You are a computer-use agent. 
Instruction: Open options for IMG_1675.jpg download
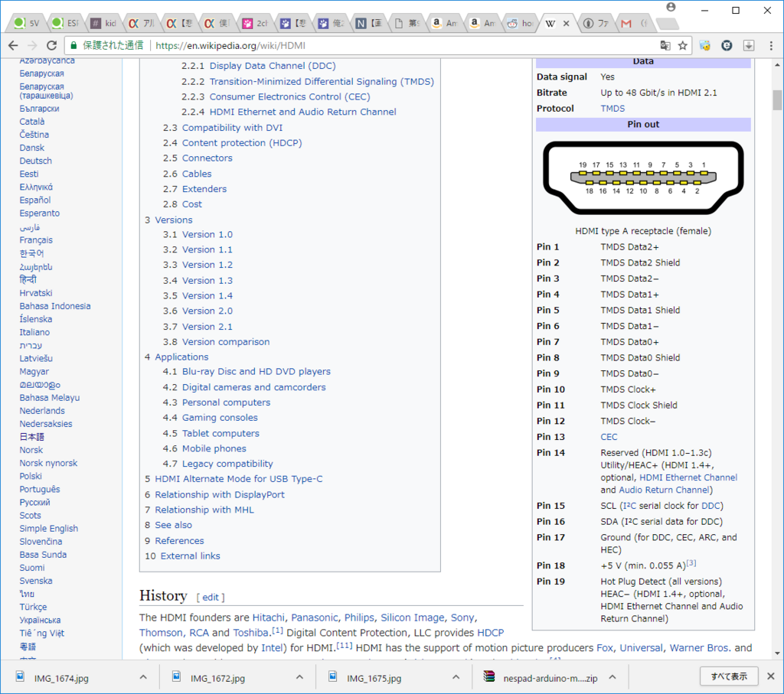point(456,677)
